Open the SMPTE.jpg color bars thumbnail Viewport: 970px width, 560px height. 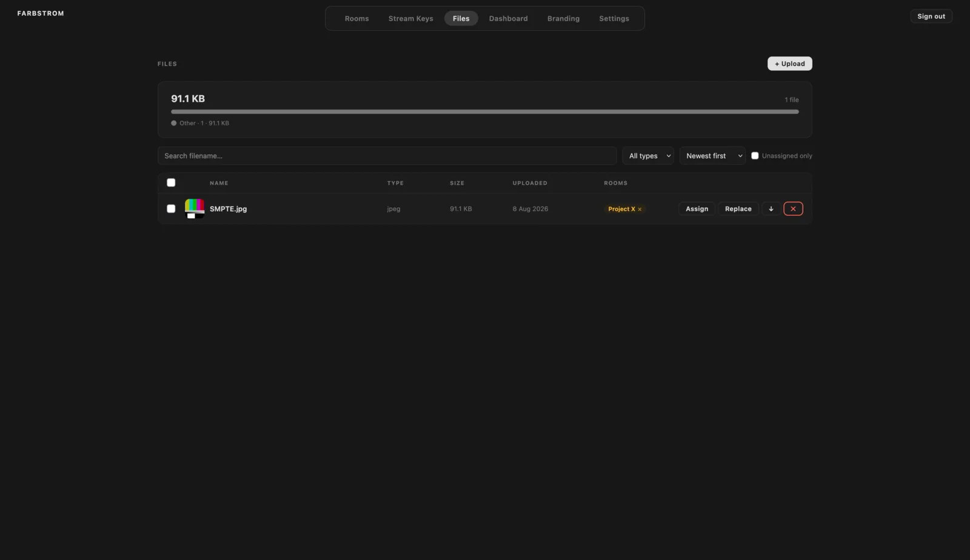pos(195,208)
